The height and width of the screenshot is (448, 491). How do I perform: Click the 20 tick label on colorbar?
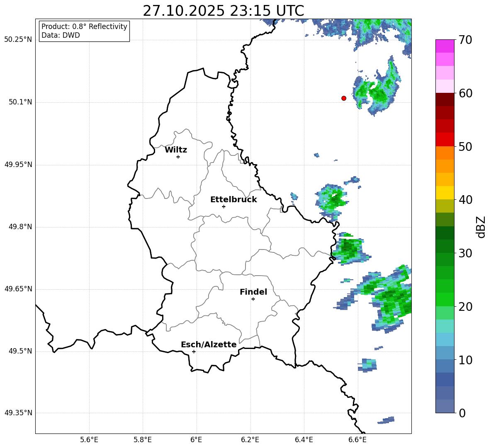pos(465,306)
